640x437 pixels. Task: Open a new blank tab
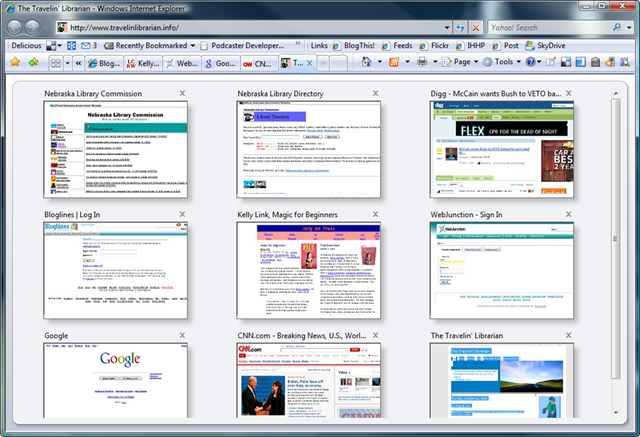(339, 64)
